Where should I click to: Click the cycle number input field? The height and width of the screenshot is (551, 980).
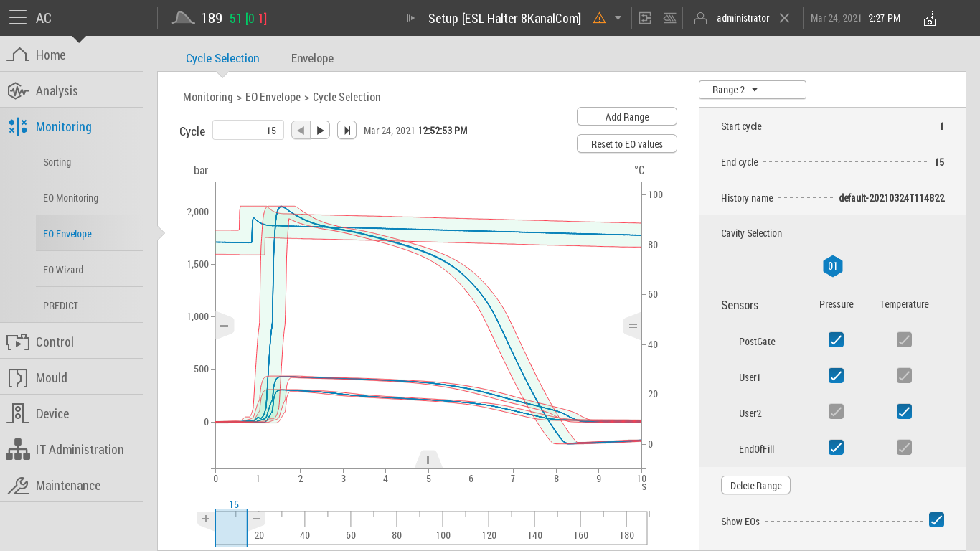click(248, 131)
